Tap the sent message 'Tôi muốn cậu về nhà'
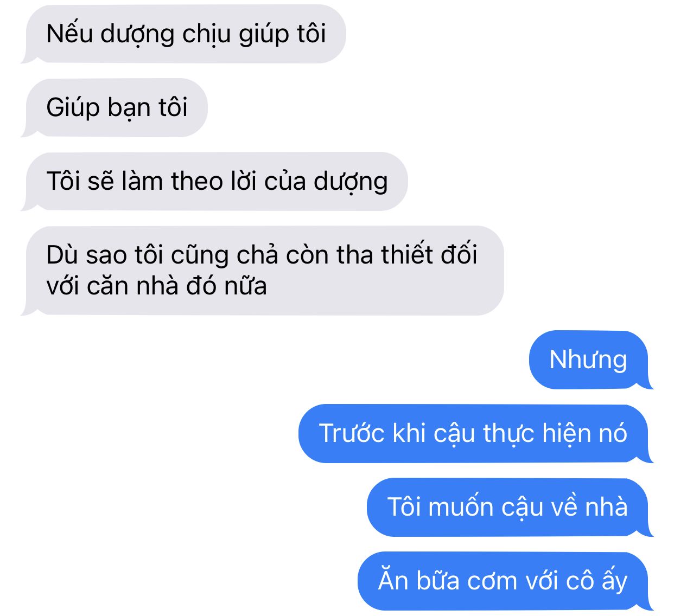 [510, 507]
